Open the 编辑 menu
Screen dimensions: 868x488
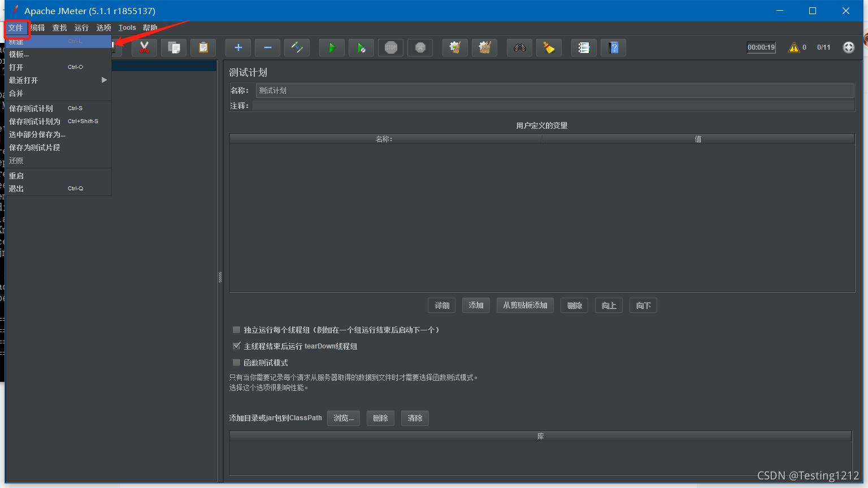(x=38, y=28)
